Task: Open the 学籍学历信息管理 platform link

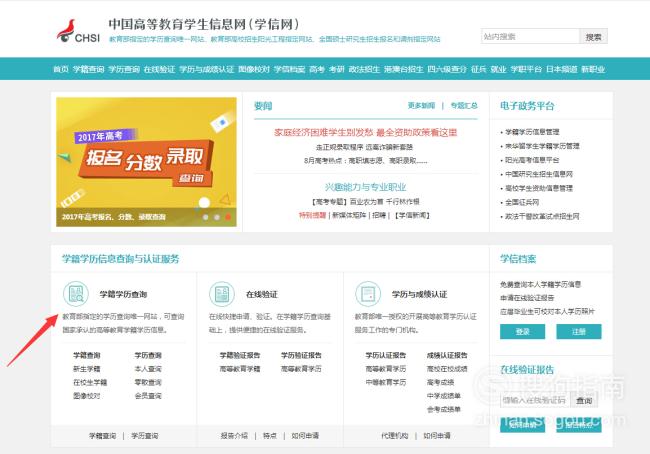Action: point(532,132)
